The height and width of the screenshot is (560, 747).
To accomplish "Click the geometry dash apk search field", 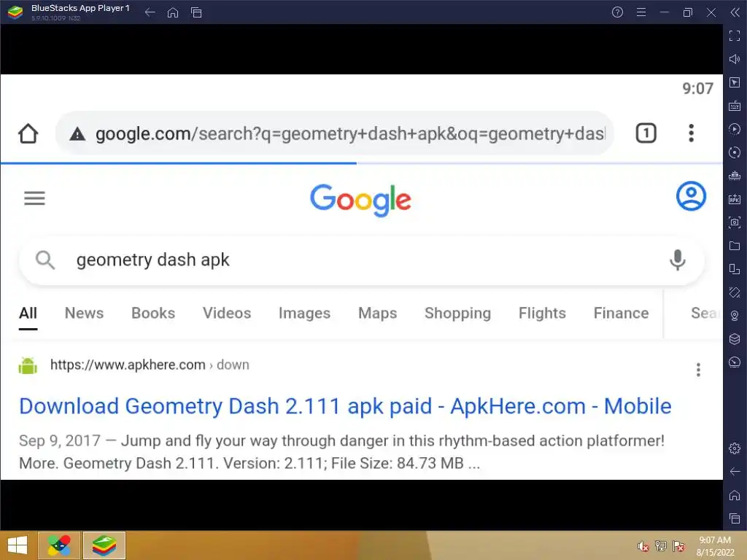I will [x=362, y=260].
